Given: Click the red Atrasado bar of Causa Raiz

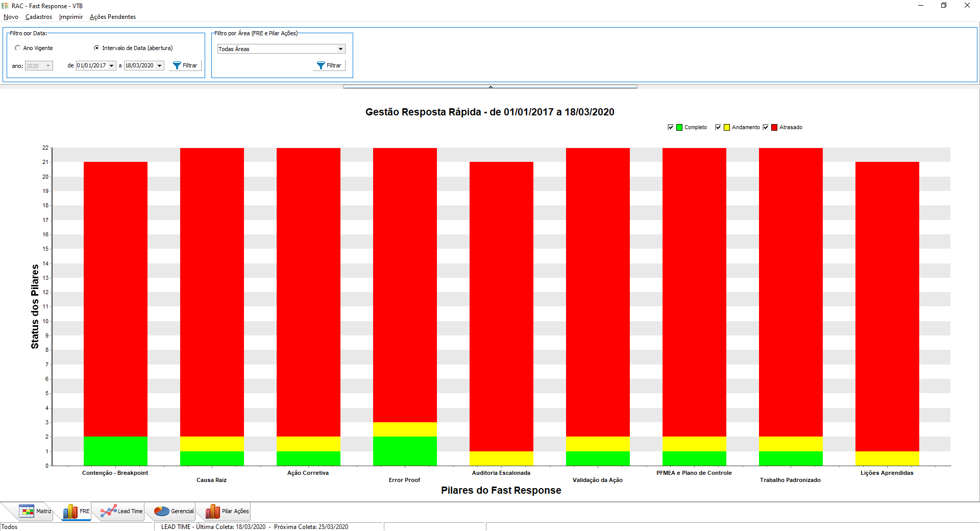Looking at the screenshot, I should (212, 292).
